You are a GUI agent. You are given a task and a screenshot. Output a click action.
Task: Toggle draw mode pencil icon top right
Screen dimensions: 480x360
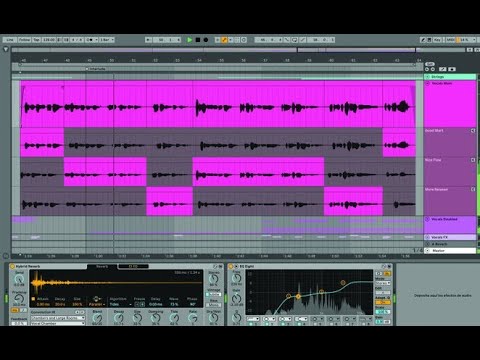(423, 40)
